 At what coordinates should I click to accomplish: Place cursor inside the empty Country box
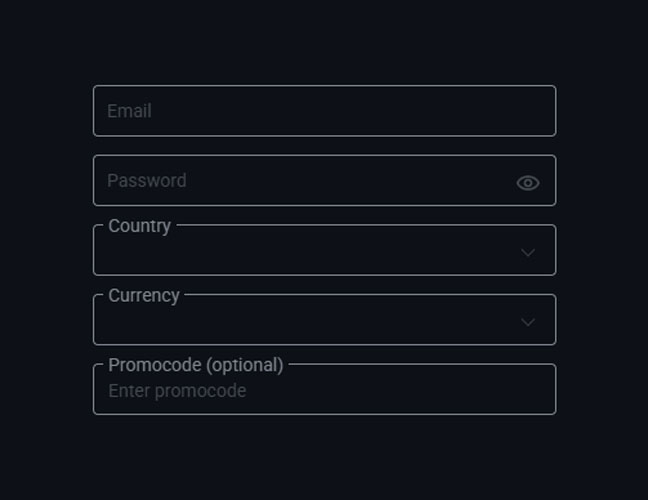[324, 250]
